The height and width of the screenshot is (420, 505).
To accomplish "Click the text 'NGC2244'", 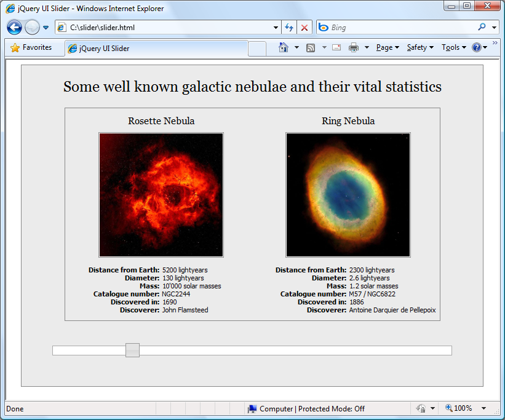I will tap(176, 294).
